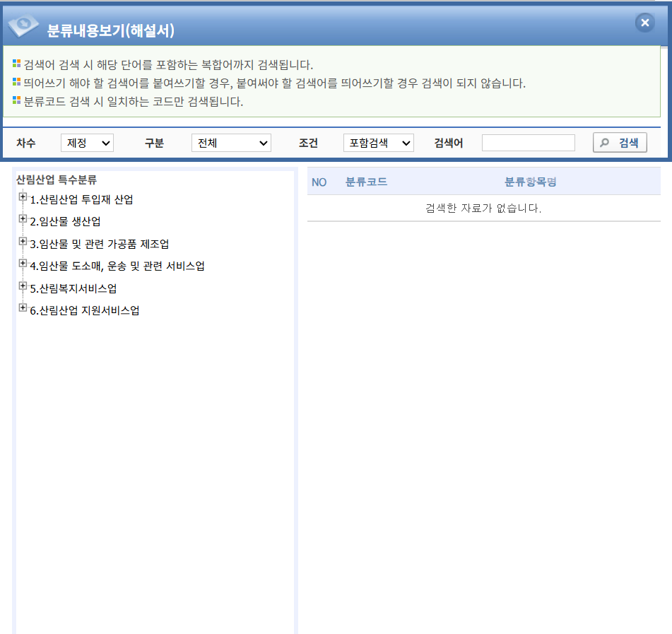Select 3.임산물 및 관련 가공품 제조업 item

[100, 245]
